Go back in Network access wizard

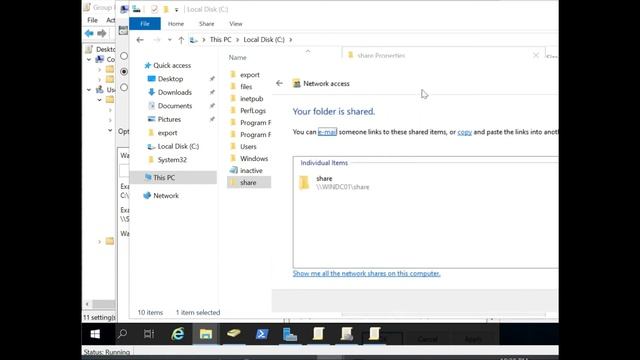click(x=279, y=83)
